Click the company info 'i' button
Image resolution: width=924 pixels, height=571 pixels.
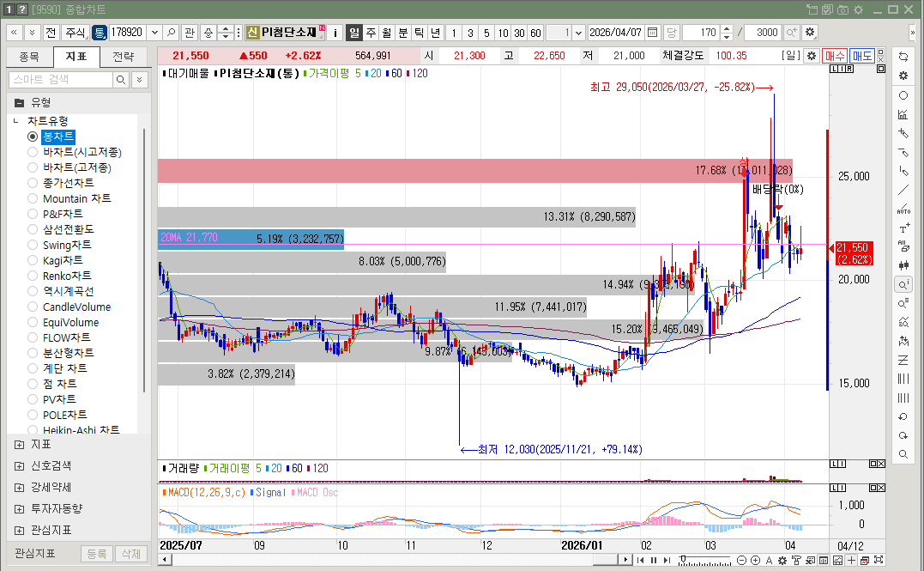(x=335, y=33)
